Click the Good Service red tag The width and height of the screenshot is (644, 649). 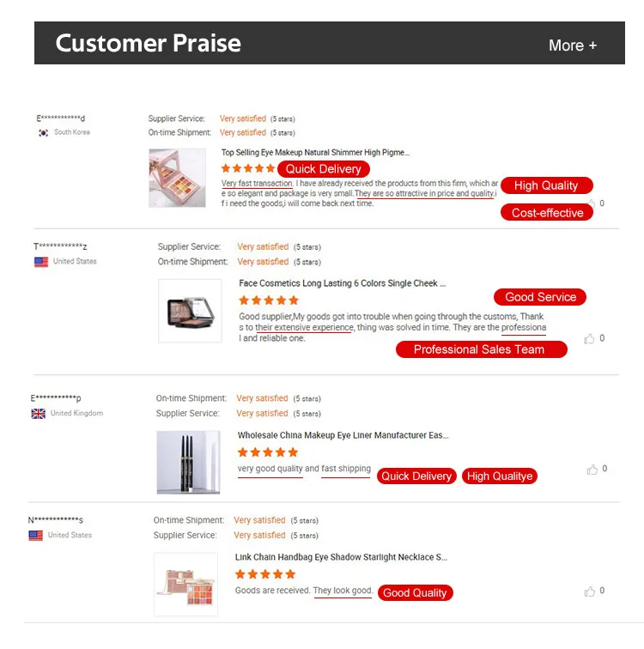(540, 297)
